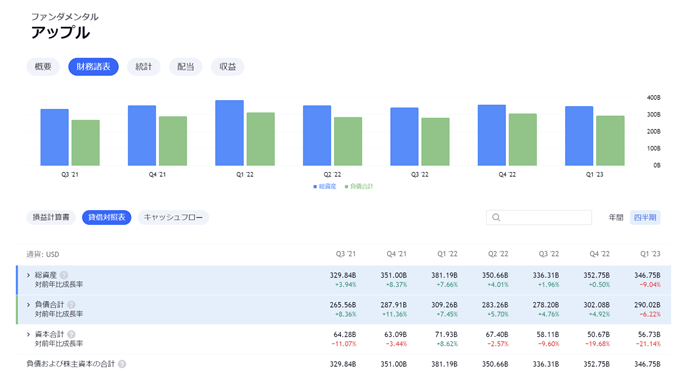Click equity value 64.28B
Viewport: 680px width, 373px height.
[345, 334]
